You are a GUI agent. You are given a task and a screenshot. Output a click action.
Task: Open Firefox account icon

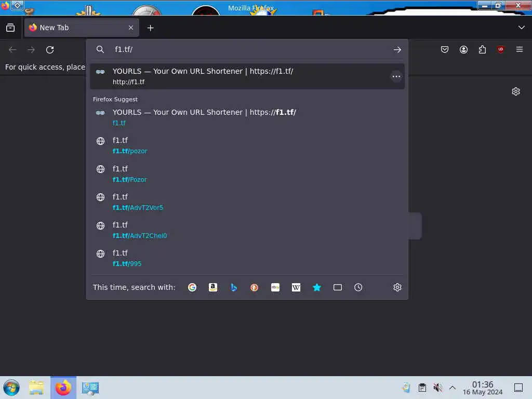(463, 49)
